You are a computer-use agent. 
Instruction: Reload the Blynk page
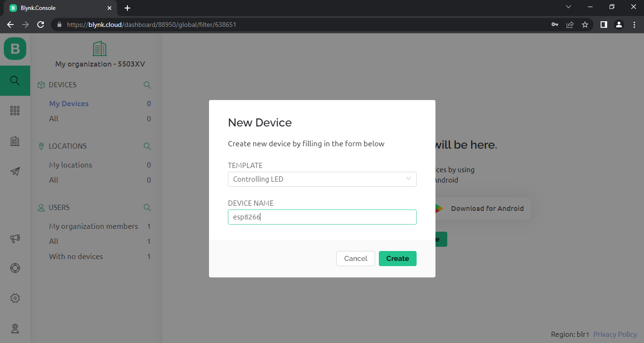[41, 25]
